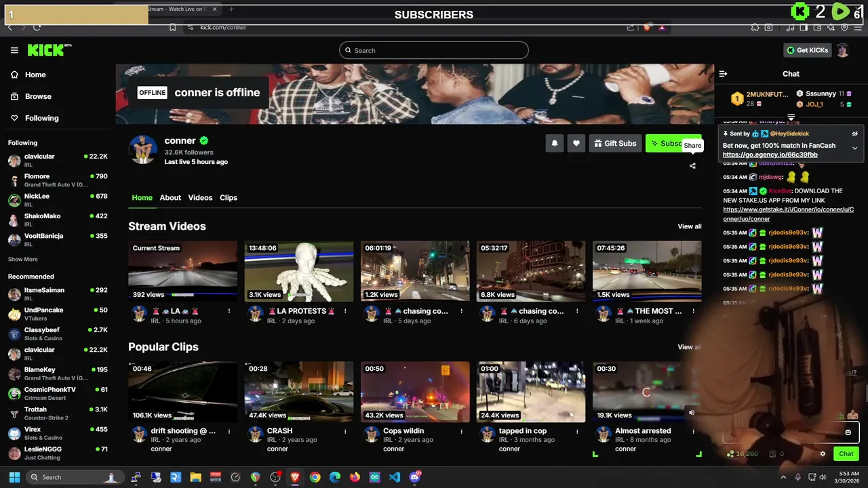Open the Brave wallet icon
The width and height of the screenshot is (868, 488).
click(817, 27)
